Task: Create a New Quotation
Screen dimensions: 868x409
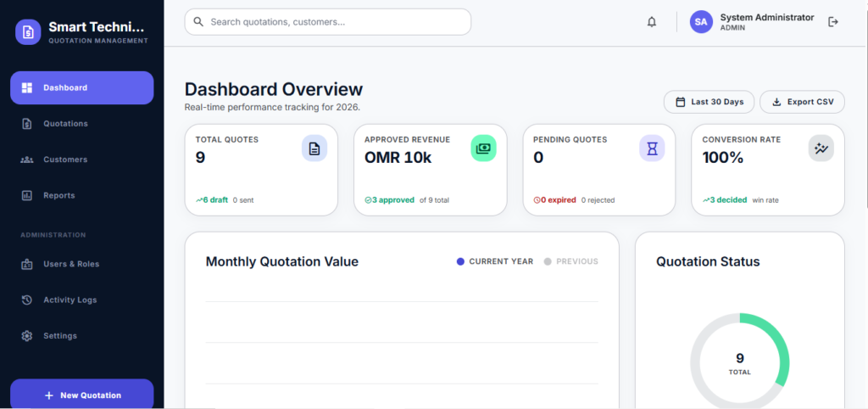Action: point(82,394)
